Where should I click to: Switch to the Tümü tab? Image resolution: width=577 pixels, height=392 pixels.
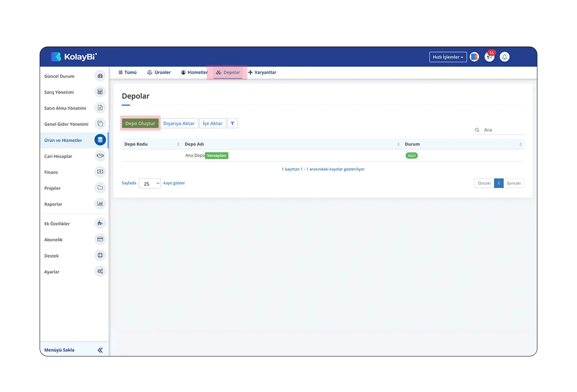click(x=127, y=72)
